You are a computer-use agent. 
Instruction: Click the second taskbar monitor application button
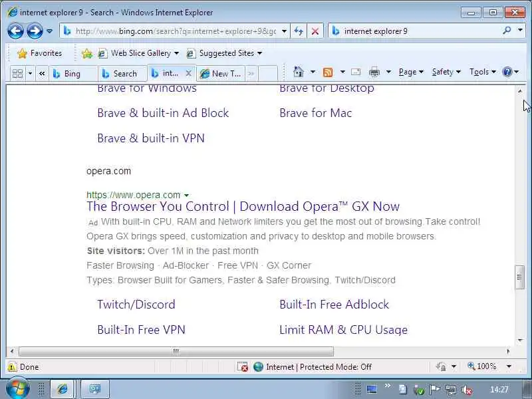[x=95, y=389]
